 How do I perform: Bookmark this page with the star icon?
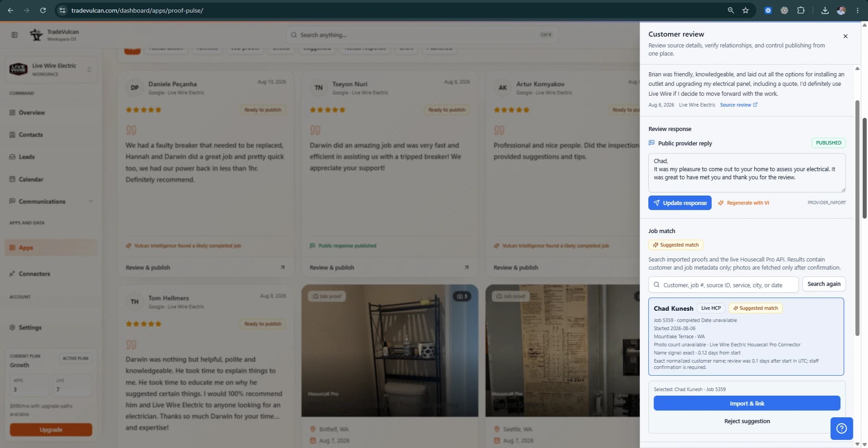pos(745,10)
